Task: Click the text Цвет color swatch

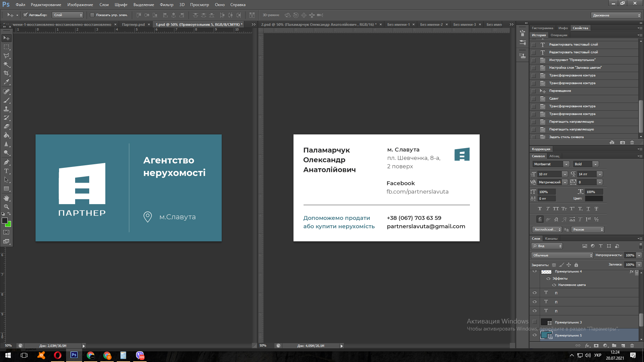Action: pyautogui.click(x=594, y=198)
